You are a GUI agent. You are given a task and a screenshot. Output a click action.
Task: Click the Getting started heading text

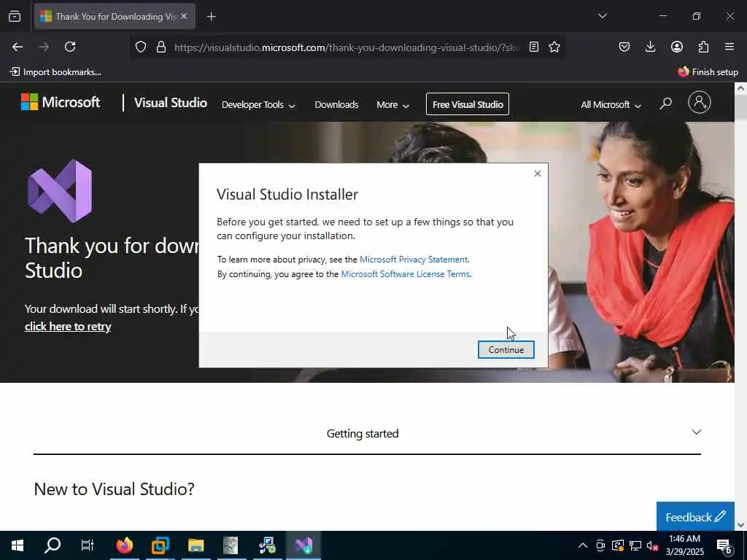tap(363, 434)
